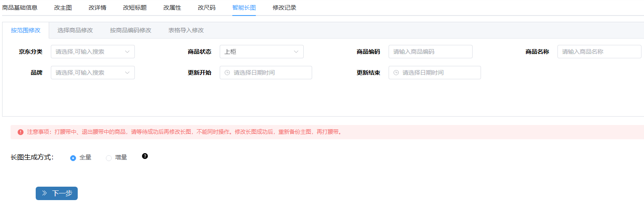
Task: Click the 下一步 button
Action: 57,193
